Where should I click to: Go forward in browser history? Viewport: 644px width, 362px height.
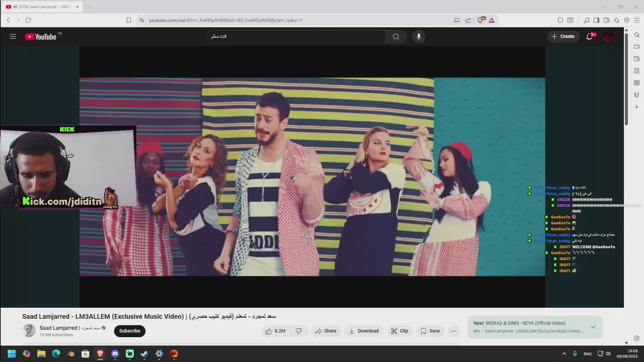tap(18, 20)
